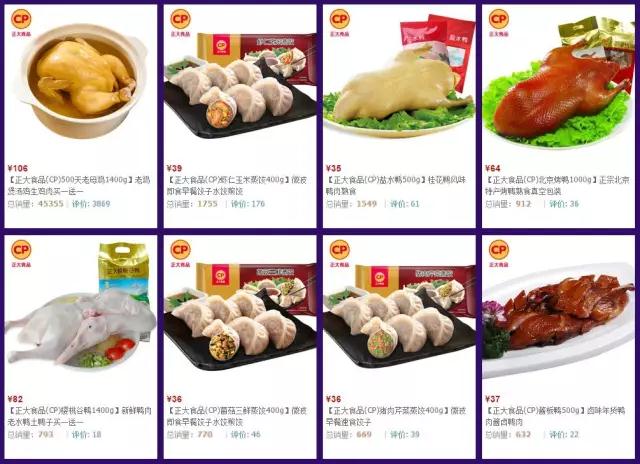Image resolution: width=640 pixels, height=464 pixels.
Task: Open 盐水鸭500g product title link
Action: (x=396, y=185)
